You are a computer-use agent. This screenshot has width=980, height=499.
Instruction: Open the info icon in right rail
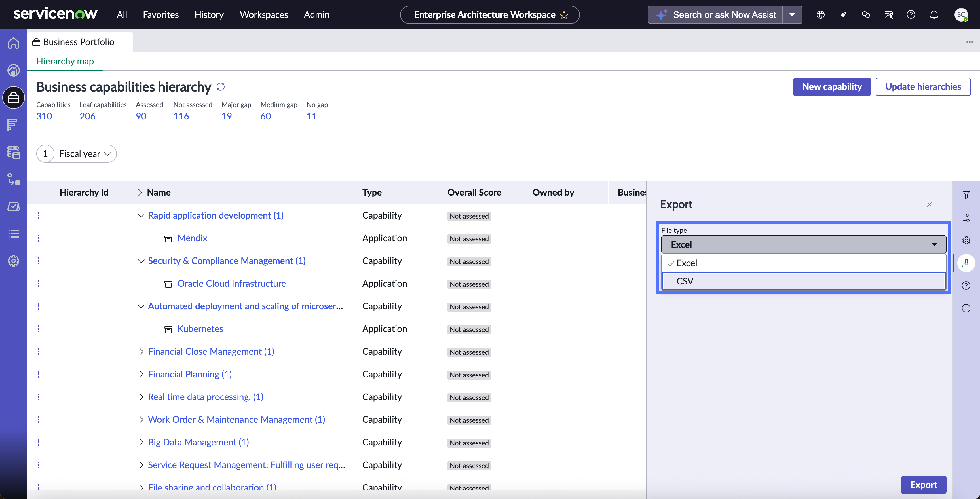pos(966,308)
